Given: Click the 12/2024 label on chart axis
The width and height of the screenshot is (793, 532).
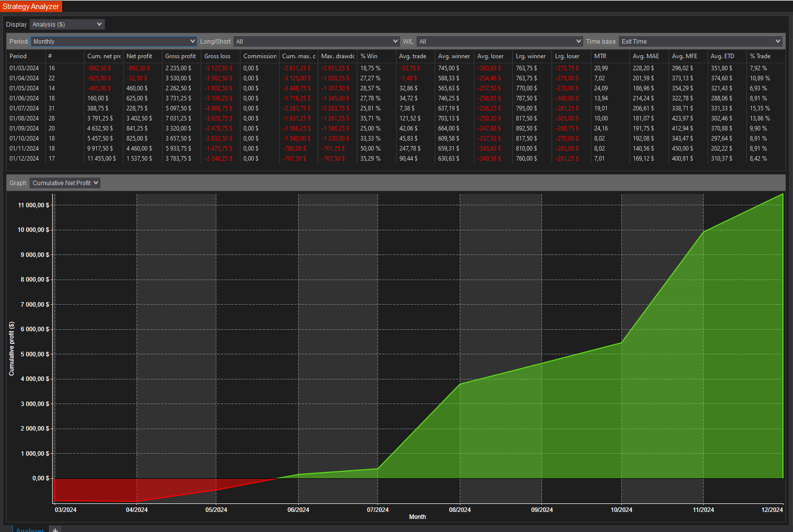Looking at the screenshot, I should click(772, 510).
